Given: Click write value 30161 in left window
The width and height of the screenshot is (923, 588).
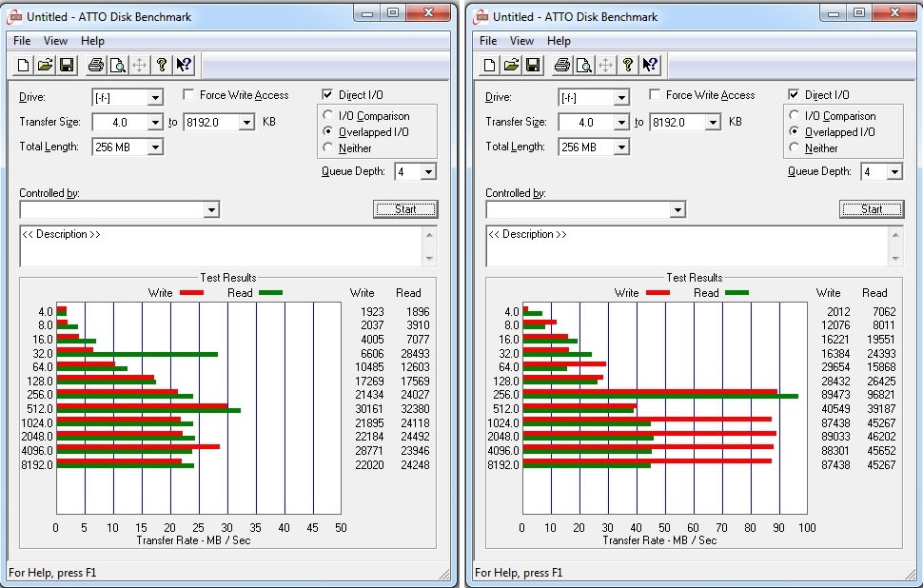Looking at the screenshot, I should (x=369, y=409).
